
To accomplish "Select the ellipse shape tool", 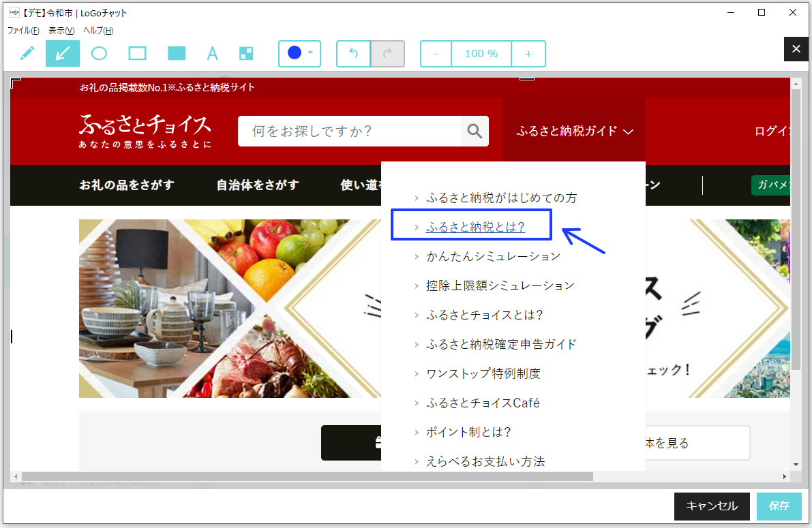I will (99, 53).
